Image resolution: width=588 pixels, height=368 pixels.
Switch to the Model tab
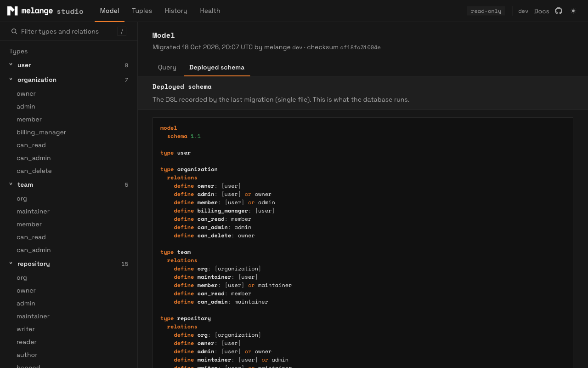[x=109, y=11]
